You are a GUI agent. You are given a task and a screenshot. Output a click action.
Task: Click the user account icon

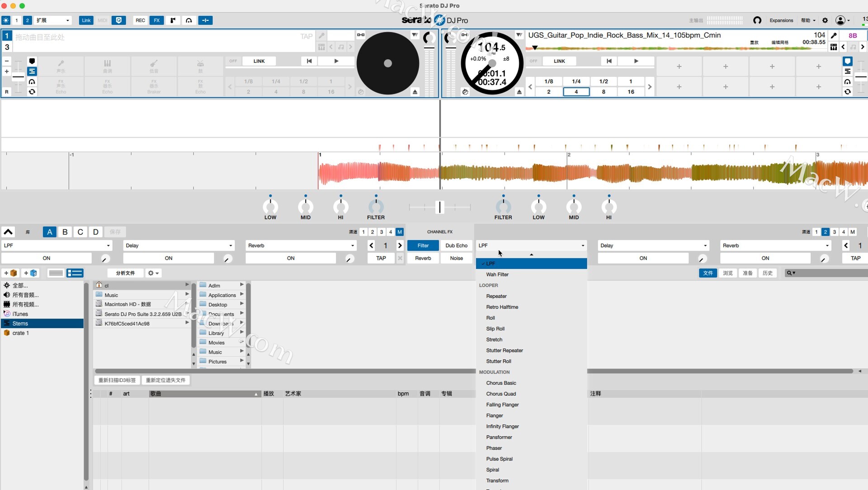(x=840, y=20)
